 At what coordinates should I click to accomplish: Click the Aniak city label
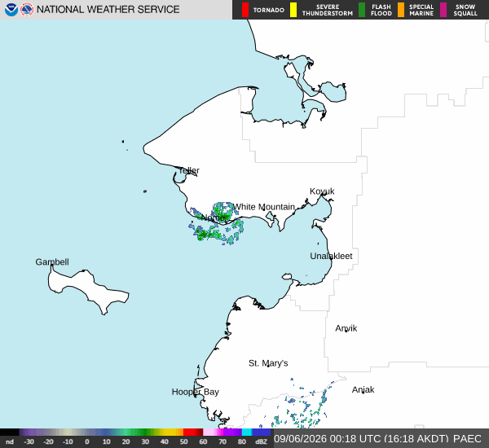pos(363,389)
